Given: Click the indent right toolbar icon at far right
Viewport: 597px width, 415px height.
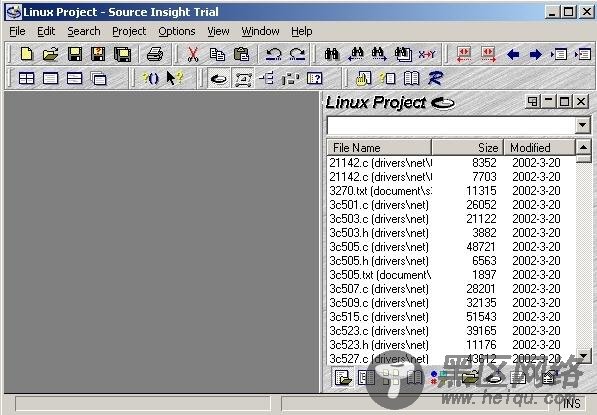Looking at the screenshot, I should [x=583, y=54].
